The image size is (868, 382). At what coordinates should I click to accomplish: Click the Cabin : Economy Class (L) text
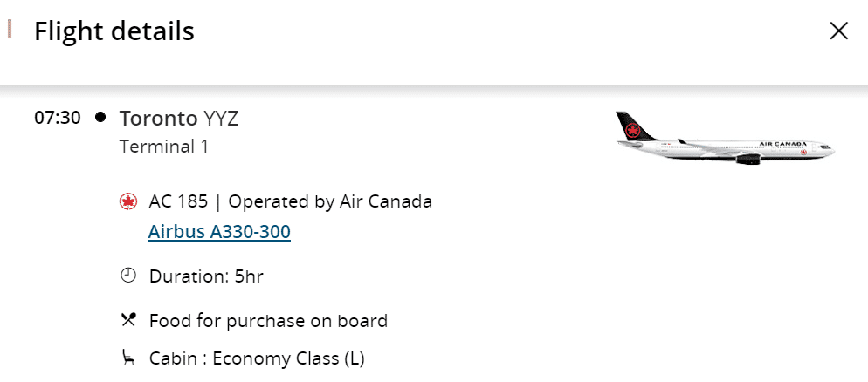(257, 358)
